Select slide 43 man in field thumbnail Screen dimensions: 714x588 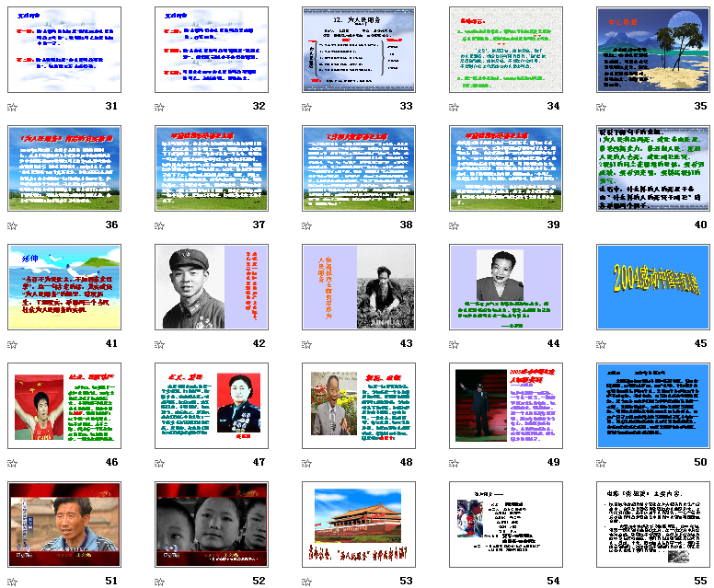(x=359, y=287)
